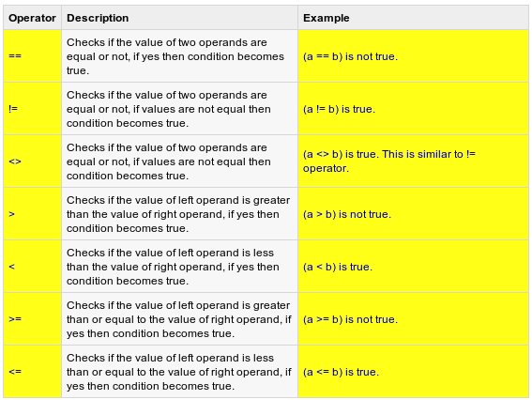Screen dimensions: 532x400
Task: Click the "(a == b) is not true." example
Action: click(x=350, y=56)
